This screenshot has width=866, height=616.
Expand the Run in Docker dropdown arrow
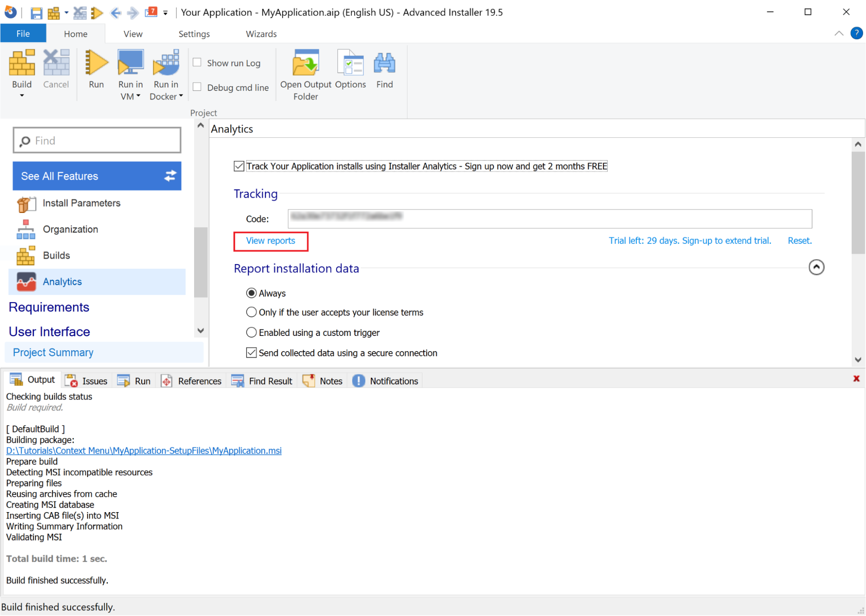pyautogui.click(x=181, y=96)
